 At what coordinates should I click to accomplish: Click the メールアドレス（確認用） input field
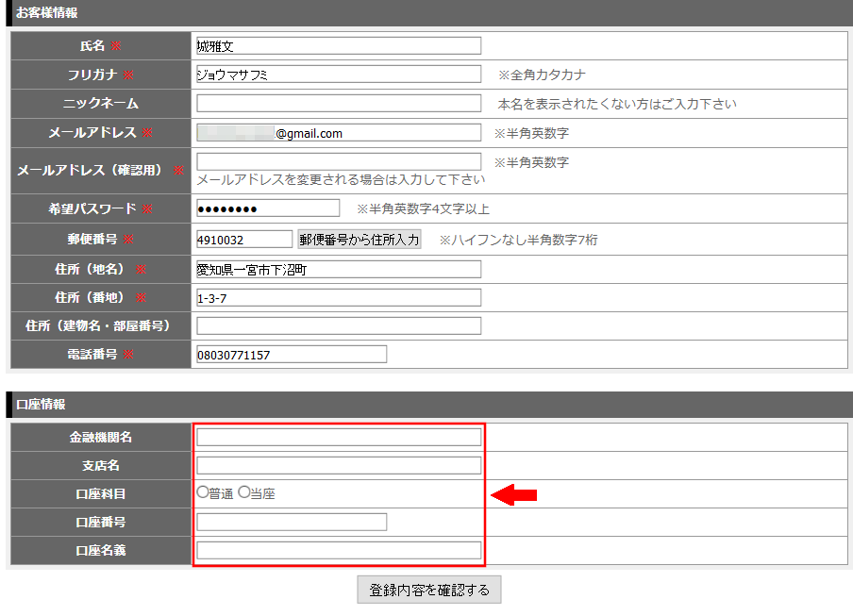[x=339, y=161]
